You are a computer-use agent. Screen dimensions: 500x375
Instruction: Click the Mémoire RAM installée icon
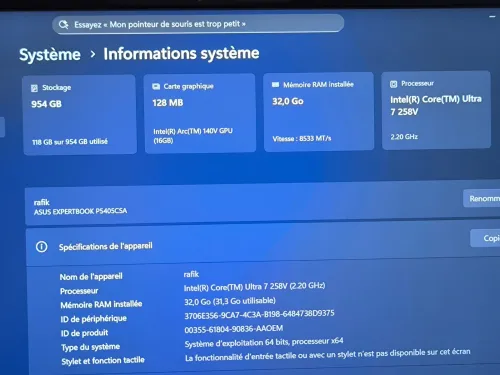click(275, 85)
